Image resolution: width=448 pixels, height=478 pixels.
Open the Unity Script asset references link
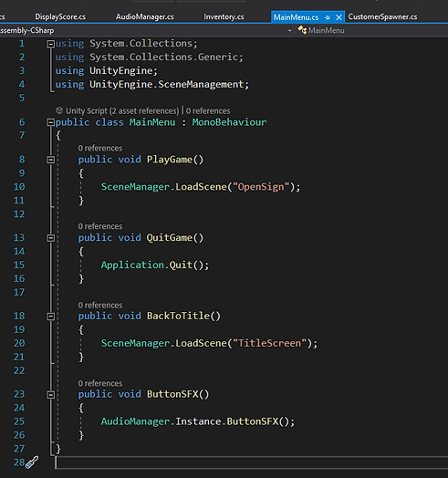122,111
